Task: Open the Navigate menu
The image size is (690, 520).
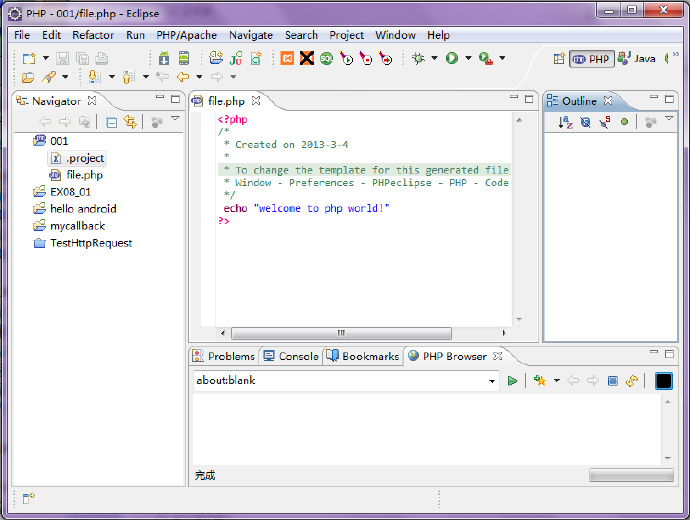Action: point(251,35)
